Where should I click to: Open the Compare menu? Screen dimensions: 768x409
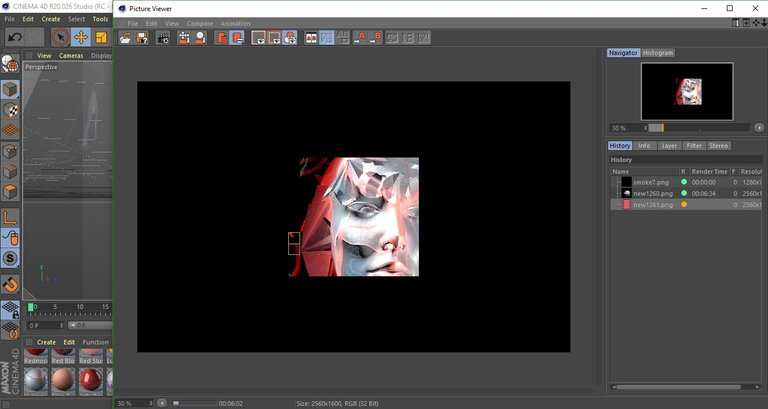click(200, 24)
